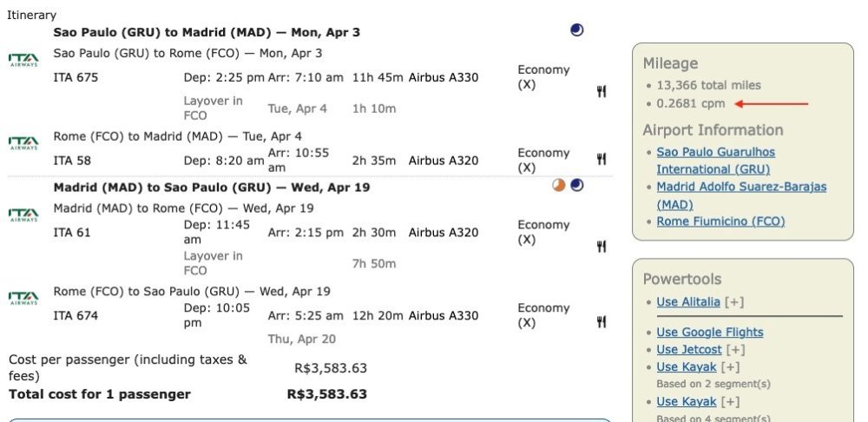868x422 pixels.
Task: Click the 0.2681 cpm mileage value
Action: point(690,104)
